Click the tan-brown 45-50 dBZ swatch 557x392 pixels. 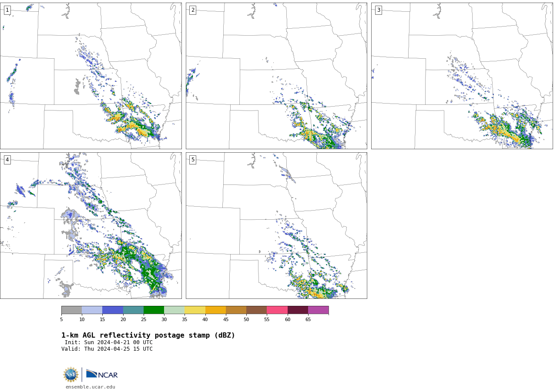pyautogui.click(x=236, y=310)
